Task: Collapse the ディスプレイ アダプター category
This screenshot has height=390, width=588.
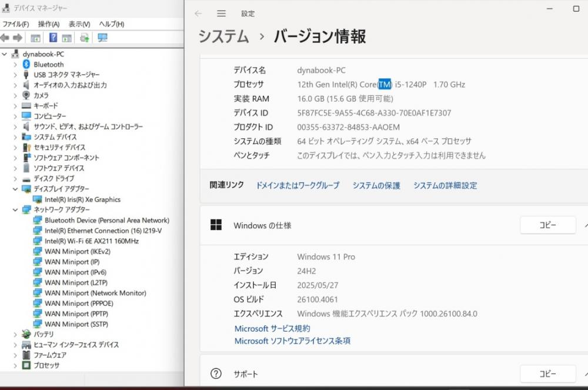Action: 15,189
